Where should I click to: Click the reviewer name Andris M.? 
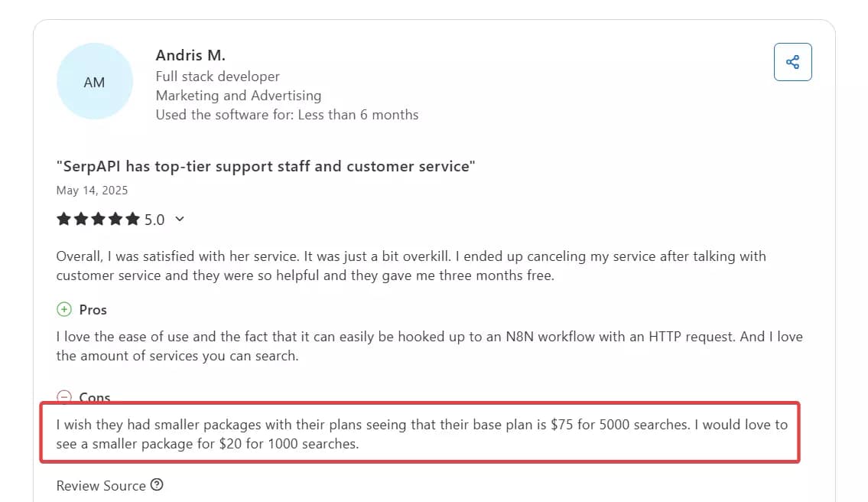coord(190,55)
